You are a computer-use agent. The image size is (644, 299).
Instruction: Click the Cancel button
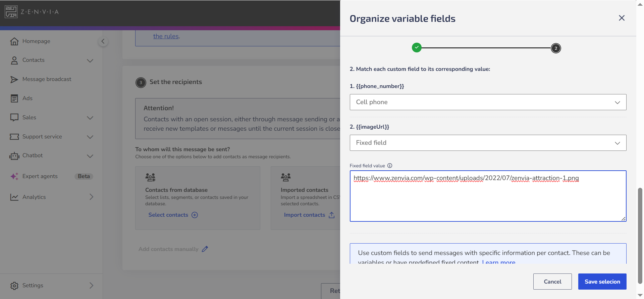point(552,282)
